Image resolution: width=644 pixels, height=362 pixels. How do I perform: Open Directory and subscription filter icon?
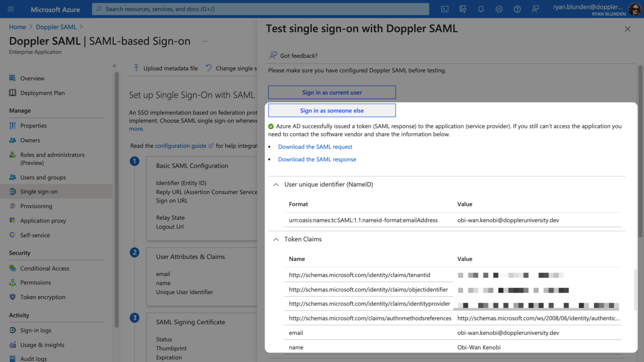[x=463, y=9]
